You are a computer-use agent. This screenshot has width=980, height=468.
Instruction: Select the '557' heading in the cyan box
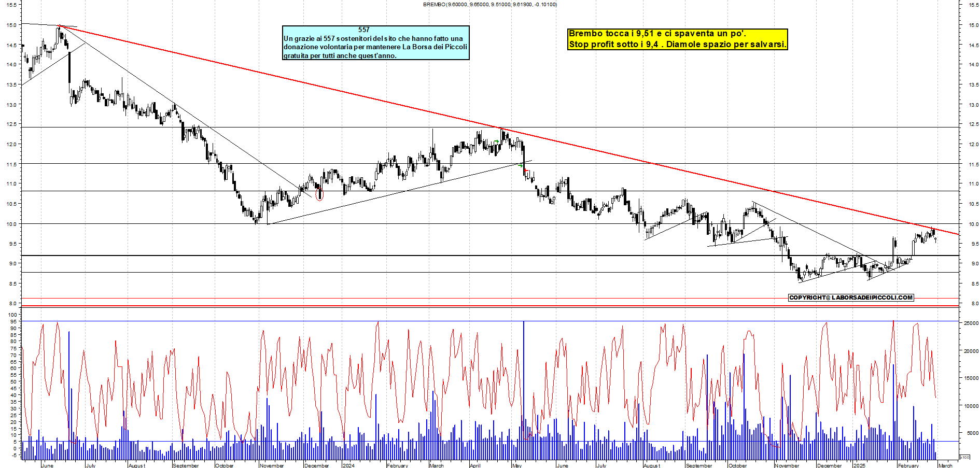364,30
